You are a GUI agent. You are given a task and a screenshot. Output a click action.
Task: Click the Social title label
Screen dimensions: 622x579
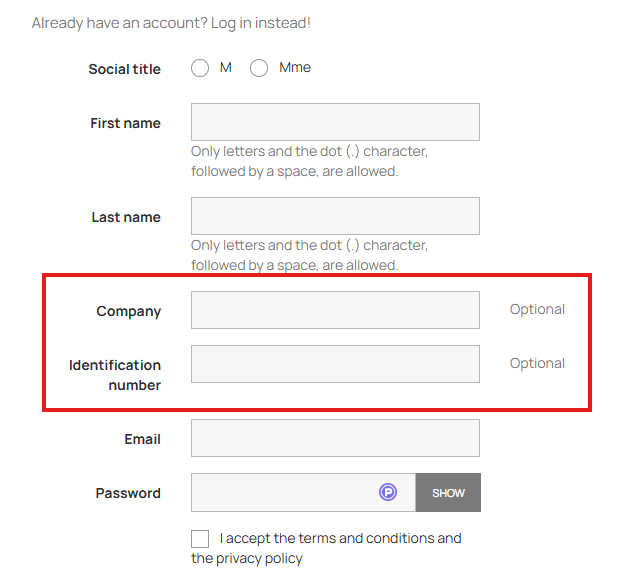point(124,69)
